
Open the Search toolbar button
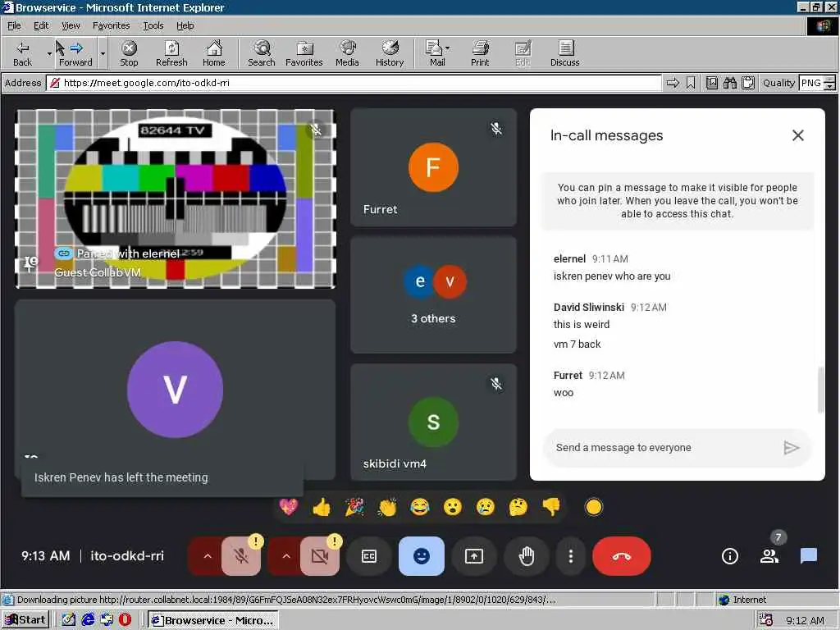(262, 53)
